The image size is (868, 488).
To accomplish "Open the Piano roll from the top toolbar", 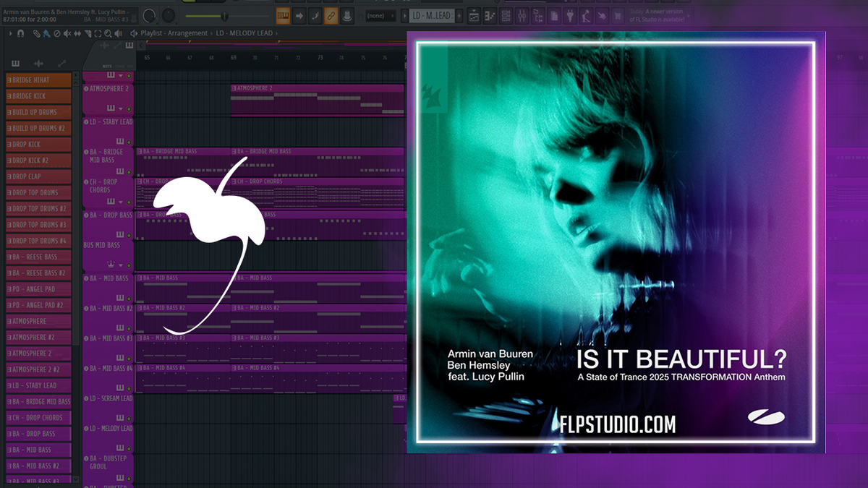I will coord(490,15).
